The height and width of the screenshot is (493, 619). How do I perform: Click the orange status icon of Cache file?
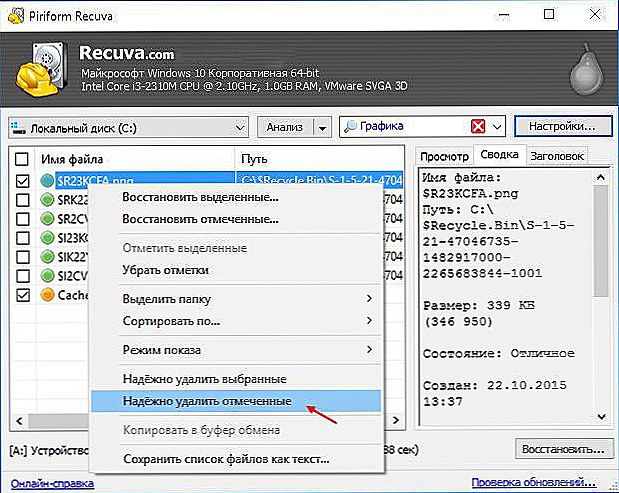(x=47, y=295)
